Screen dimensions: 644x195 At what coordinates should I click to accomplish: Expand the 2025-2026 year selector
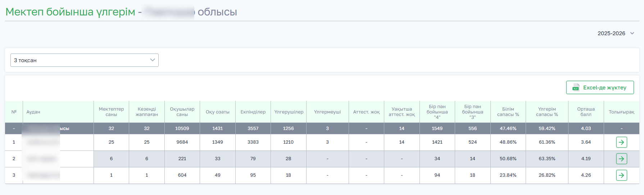tap(616, 33)
